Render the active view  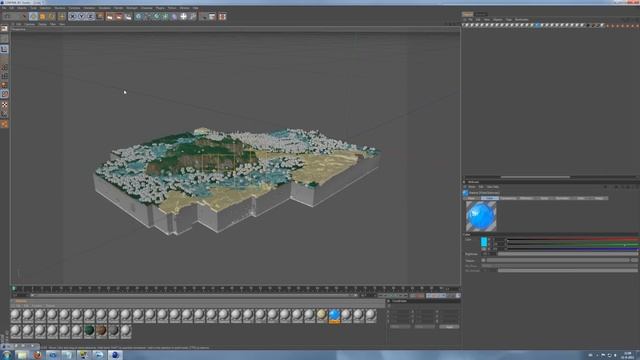[x=110, y=16]
